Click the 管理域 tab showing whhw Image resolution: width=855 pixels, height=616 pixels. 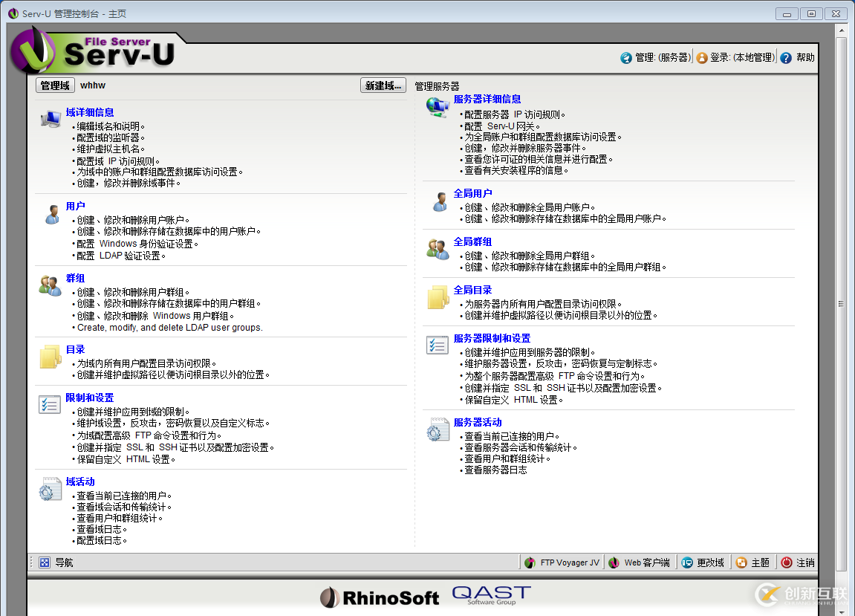[x=54, y=85]
